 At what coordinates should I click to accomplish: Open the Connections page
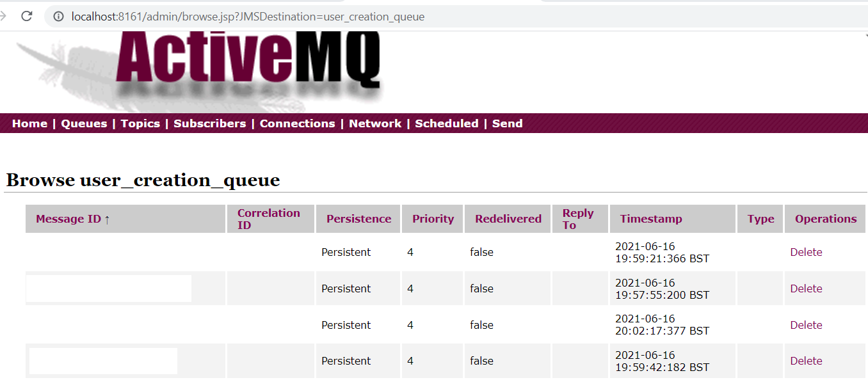click(x=297, y=123)
